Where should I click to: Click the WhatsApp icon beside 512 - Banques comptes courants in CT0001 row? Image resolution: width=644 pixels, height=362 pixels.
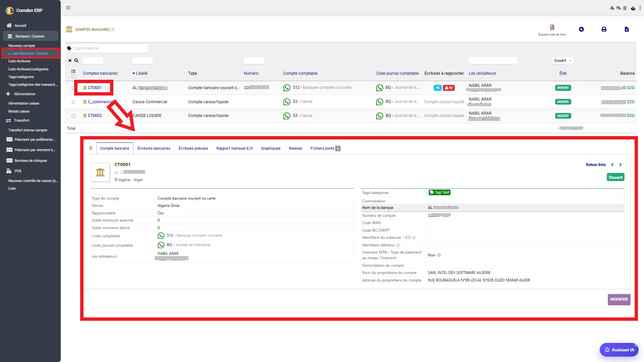tap(287, 88)
